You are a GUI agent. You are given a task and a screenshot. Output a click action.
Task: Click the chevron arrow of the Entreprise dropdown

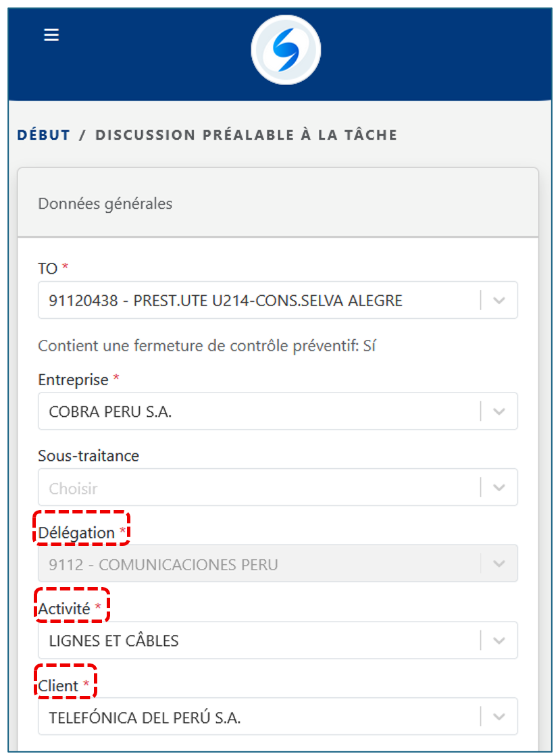click(x=499, y=411)
